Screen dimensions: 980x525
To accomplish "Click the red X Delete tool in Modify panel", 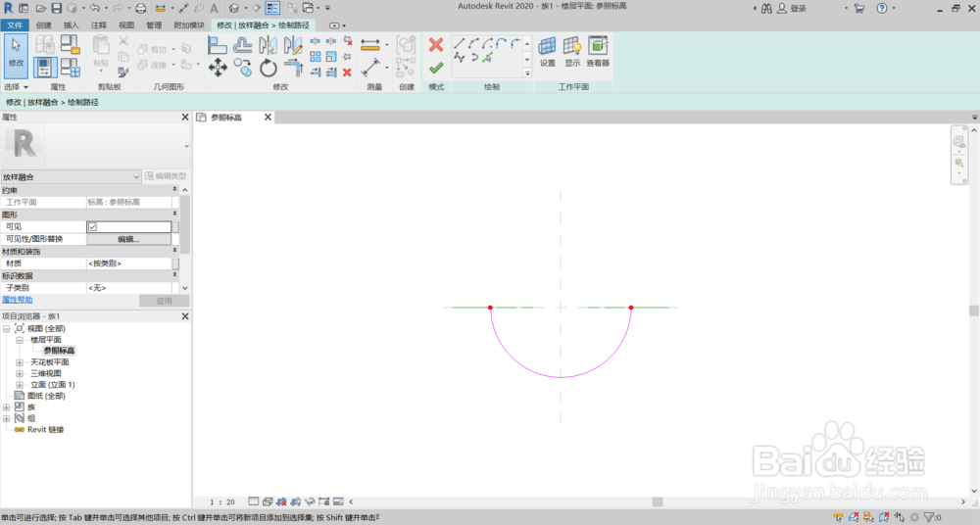I will pyautogui.click(x=347, y=72).
